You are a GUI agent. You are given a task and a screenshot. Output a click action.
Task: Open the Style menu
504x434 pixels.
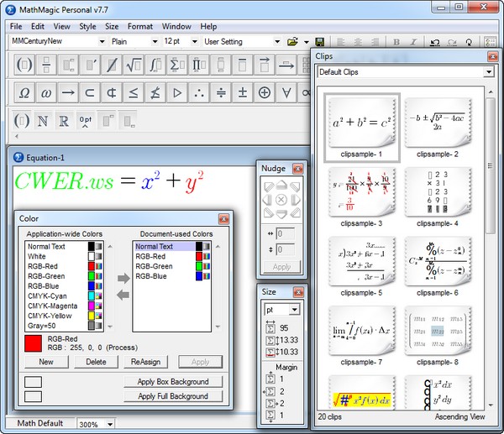[x=87, y=26]
